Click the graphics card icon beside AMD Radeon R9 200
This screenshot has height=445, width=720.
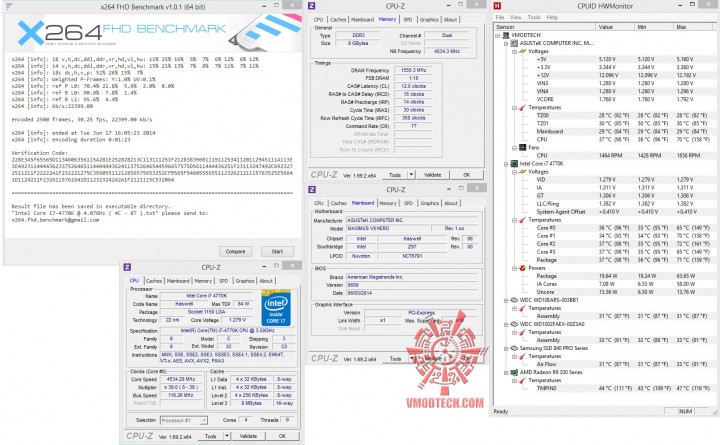[x=514, y=372]
